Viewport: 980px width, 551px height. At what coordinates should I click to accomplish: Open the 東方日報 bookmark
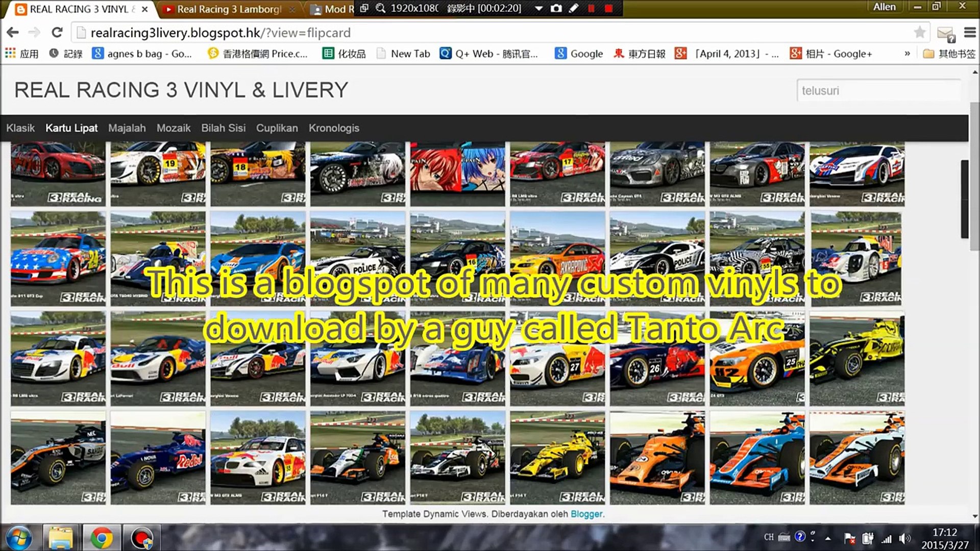[640, 54]
